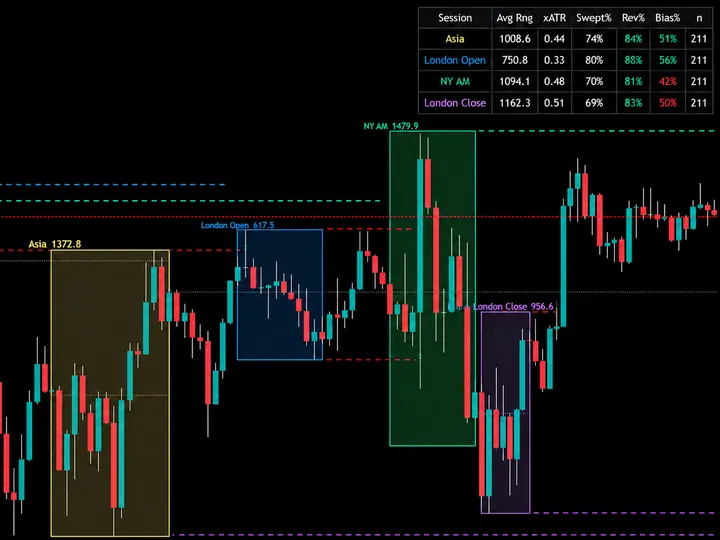Click the Bias% column header

[x=668, y=18]
